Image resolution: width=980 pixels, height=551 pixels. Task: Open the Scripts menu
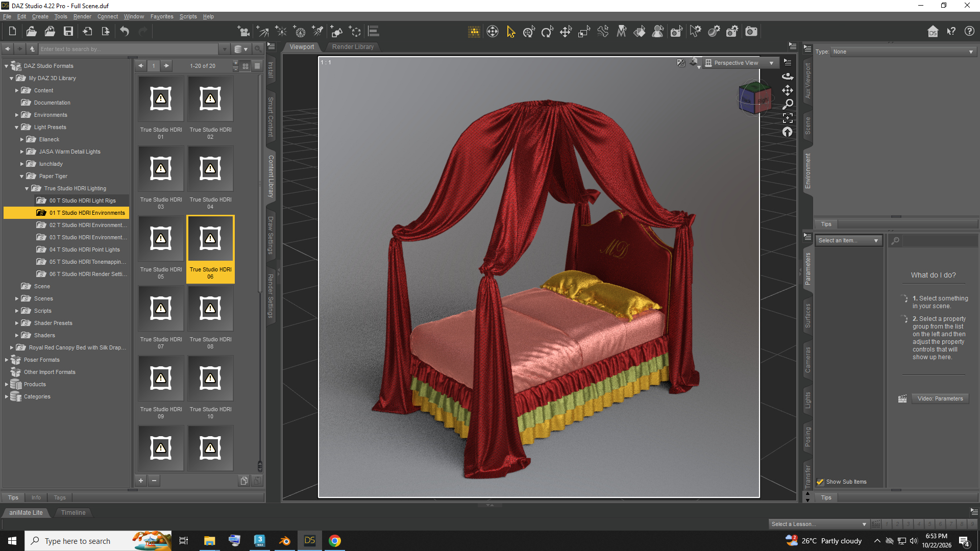point(188,16)
